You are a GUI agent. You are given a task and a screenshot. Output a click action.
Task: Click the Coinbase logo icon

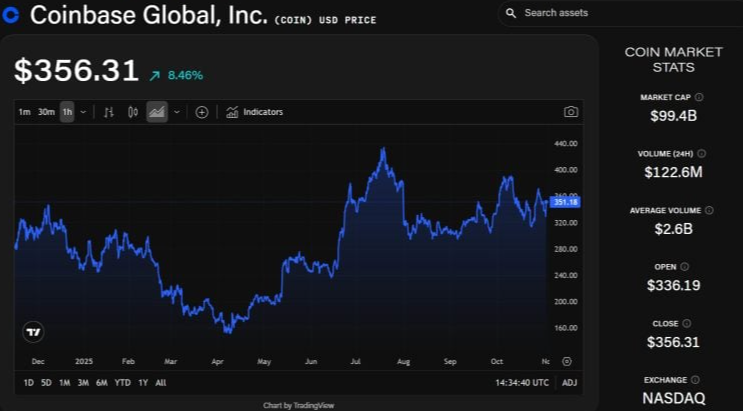tap(11, 16)
